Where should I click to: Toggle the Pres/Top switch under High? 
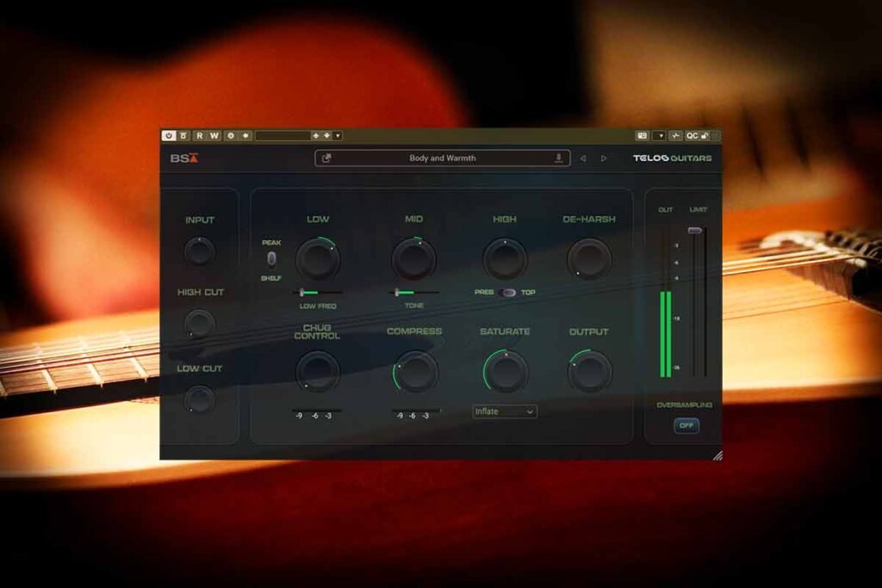pos(508,293)
